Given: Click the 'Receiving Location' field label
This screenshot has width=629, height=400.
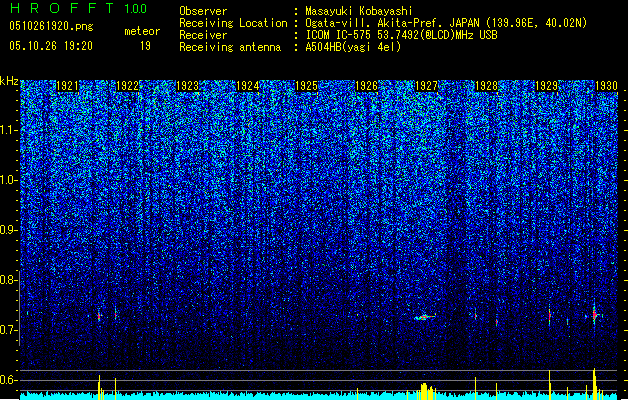Looking at the screenshot, I should pyautogui.click(x=233, y=23).
